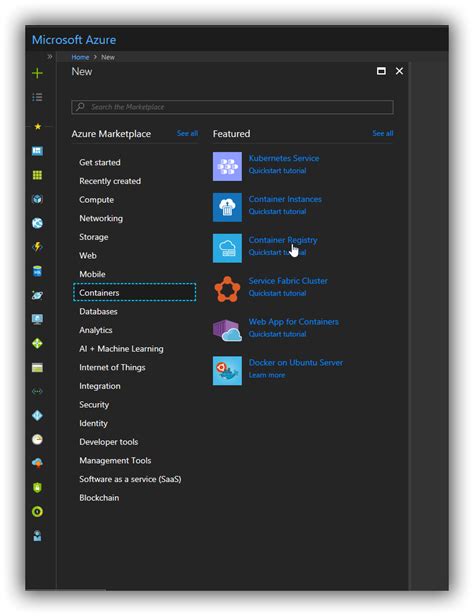This screenshot has height=616, width=474.
Task: Open Advisor cloud icon in sidebar
Action: tap(37, 463)
